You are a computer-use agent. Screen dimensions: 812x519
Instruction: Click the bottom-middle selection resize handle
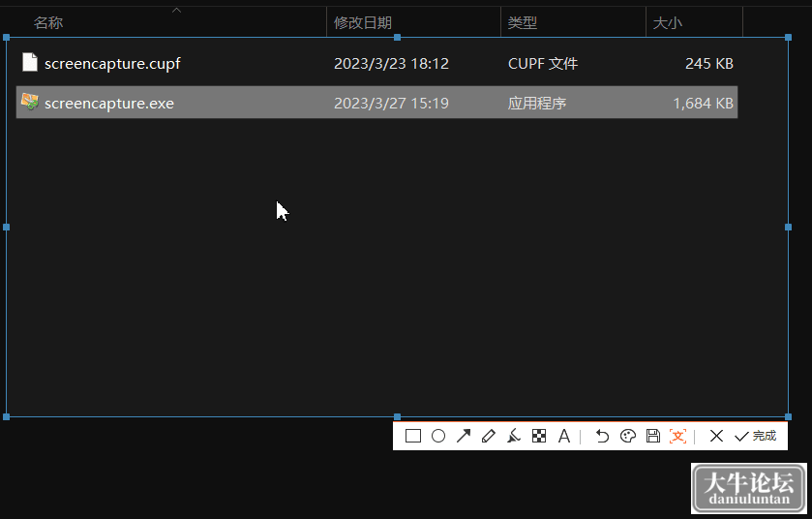(397, 416)
